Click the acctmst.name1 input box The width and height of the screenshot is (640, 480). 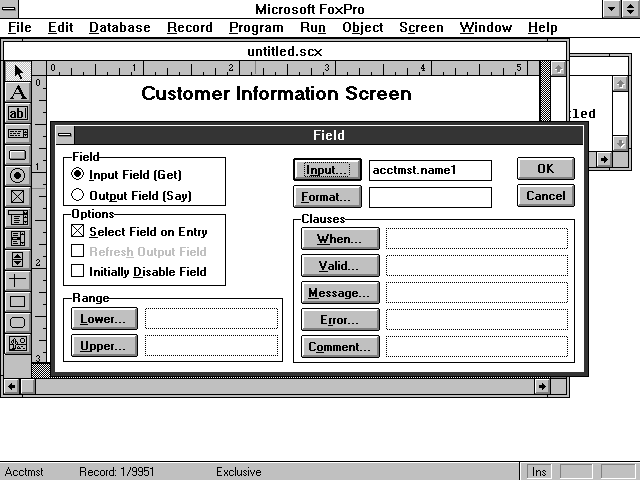click(x=430, y=170)
